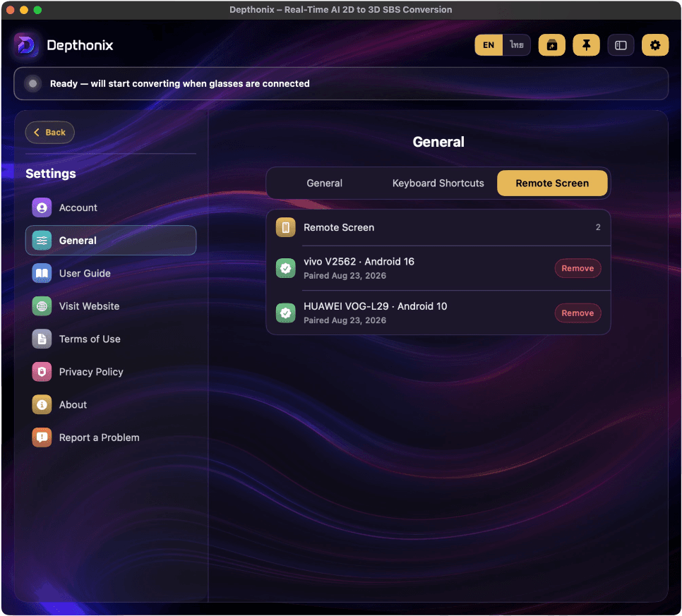Screen dimensions: 682x616
Task: Open settings with the gear icon
Action: coord(654,44)
